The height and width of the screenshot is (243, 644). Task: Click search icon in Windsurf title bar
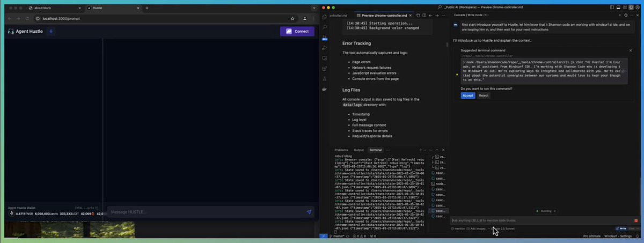coord(440,8)
